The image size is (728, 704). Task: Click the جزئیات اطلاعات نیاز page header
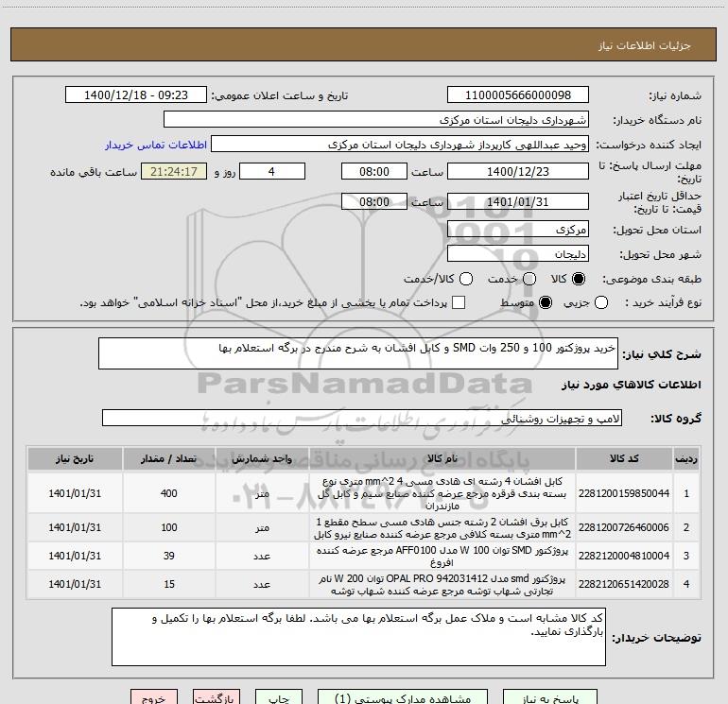(x=645, y=45)
